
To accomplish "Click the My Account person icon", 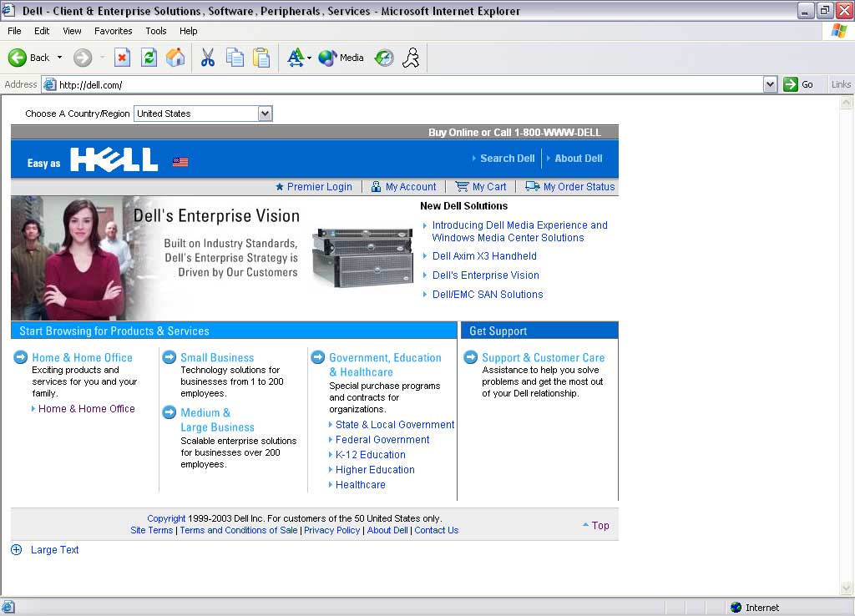I will 376,186.
